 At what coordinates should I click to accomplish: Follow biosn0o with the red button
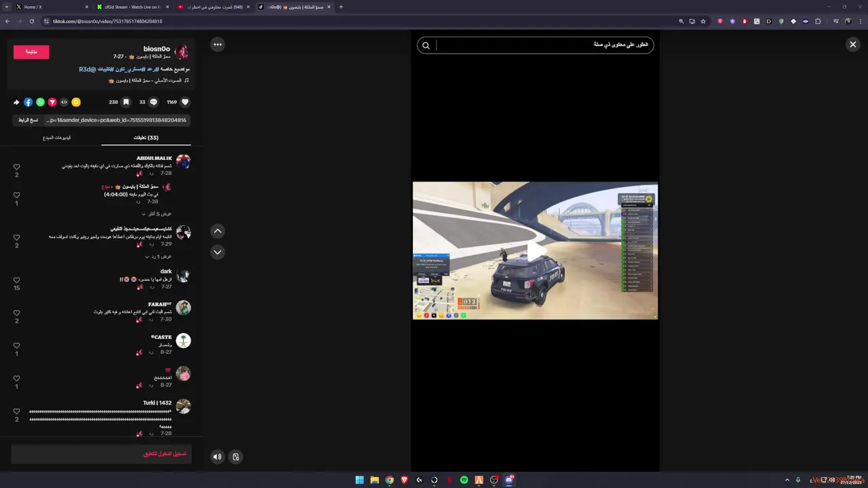[31, 52]
